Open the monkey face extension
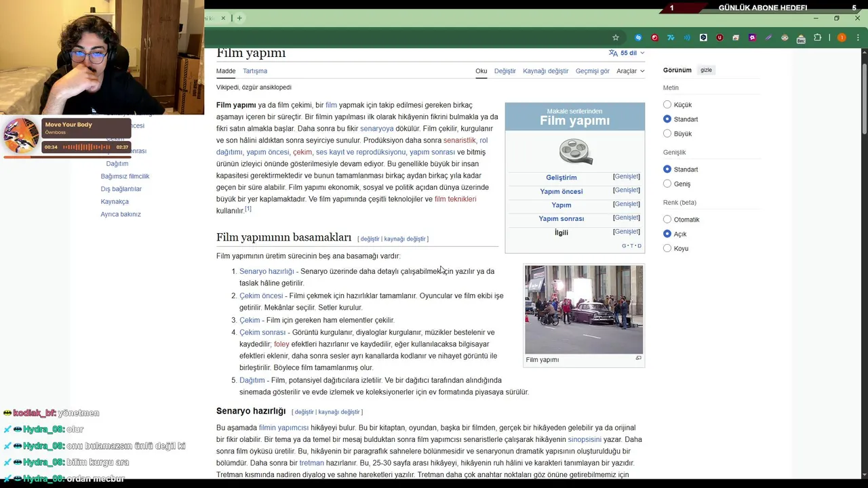The height and width of the screenshot is (488, 868). (785, 38)
